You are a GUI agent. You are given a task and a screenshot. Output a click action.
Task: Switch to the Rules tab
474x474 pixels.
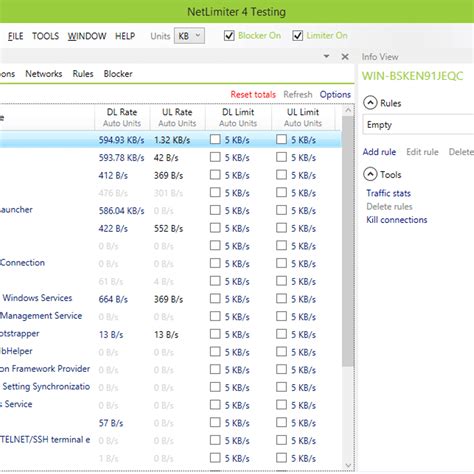pos(83,74)
